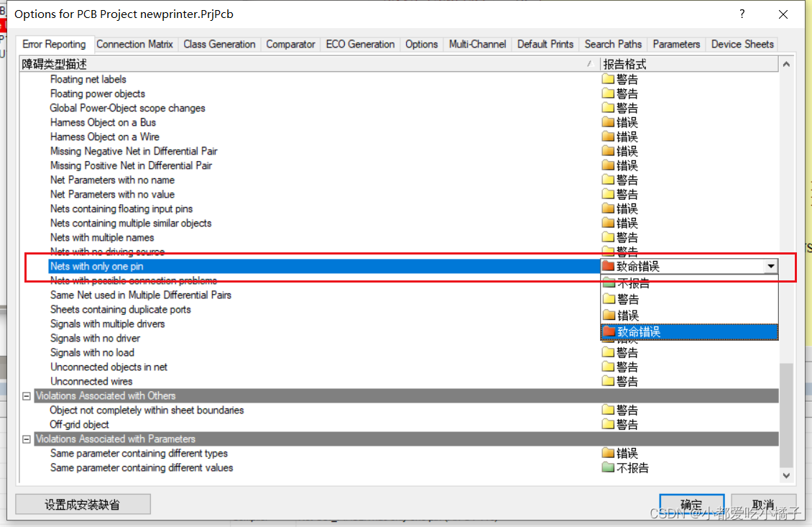
Task: Click the orange folder icon for Harness Object on a Bus
Action: (608, 122)
